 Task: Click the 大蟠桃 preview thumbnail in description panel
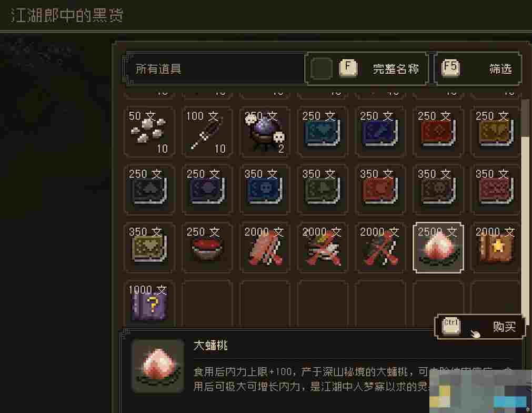point(158,367)
